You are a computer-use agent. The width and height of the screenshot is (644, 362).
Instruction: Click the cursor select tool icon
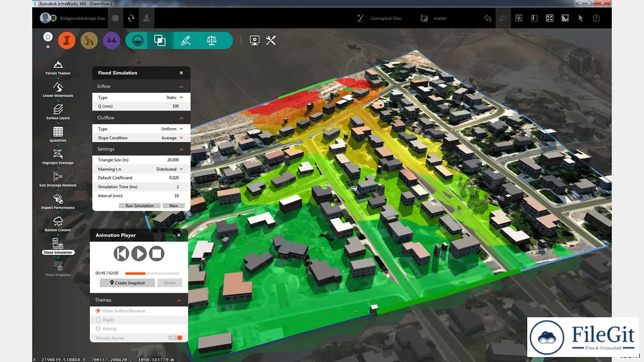click(x=581, y=18)
